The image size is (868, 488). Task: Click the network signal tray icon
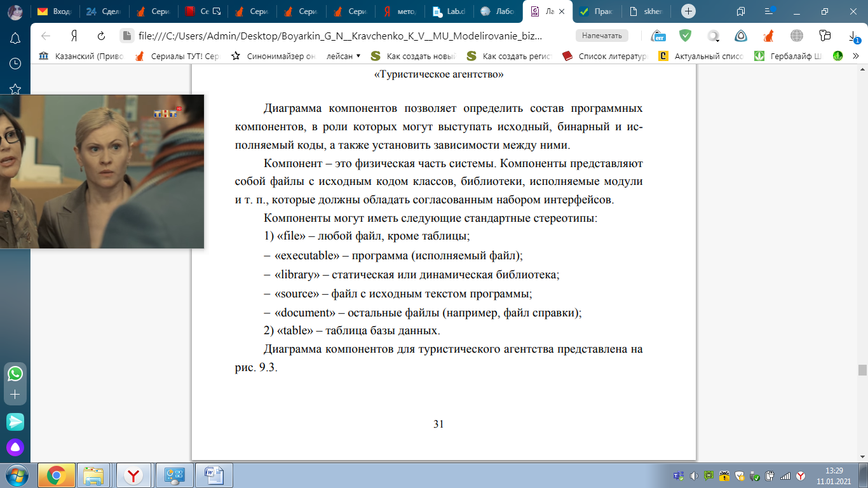point(785,475)
